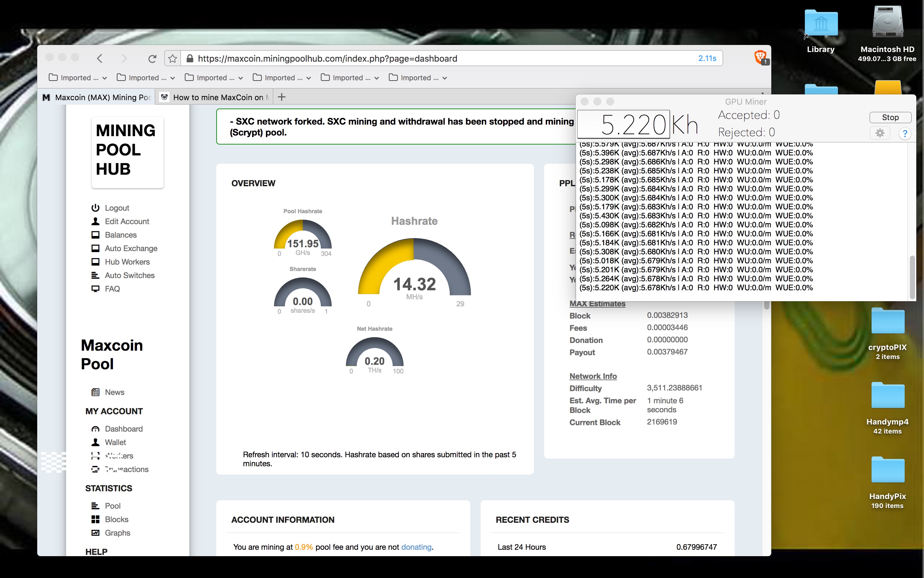Expand the fifth Imported bookmarks folder
The image size is (924, 578).
[350, 78]
